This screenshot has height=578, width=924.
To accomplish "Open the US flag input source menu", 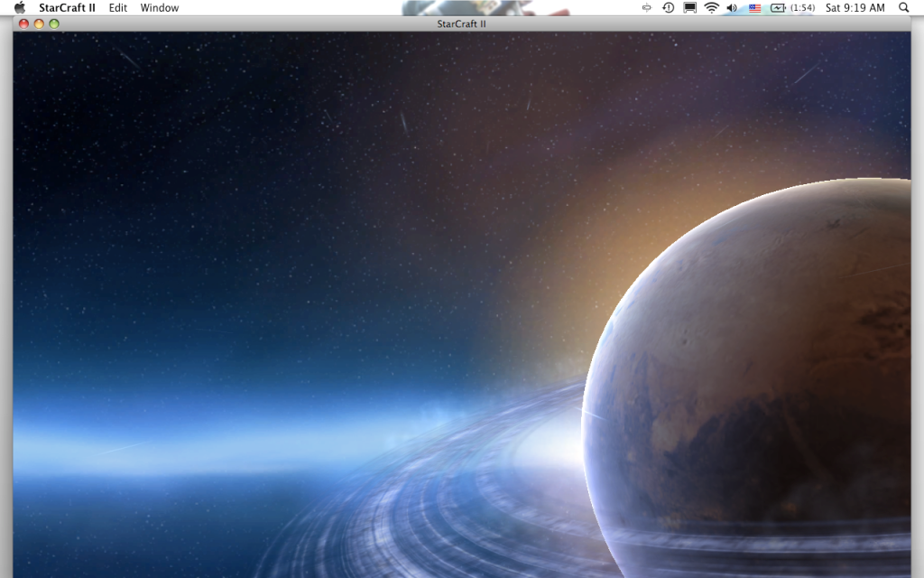I will 755,8.
